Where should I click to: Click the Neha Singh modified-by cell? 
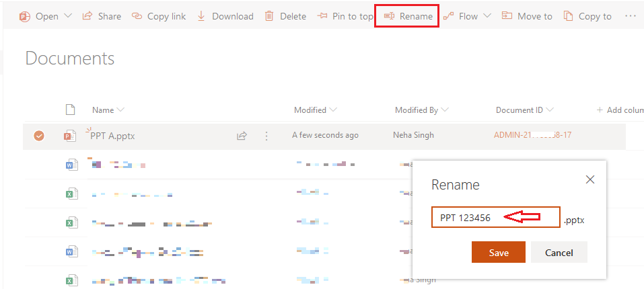[413, 135]
